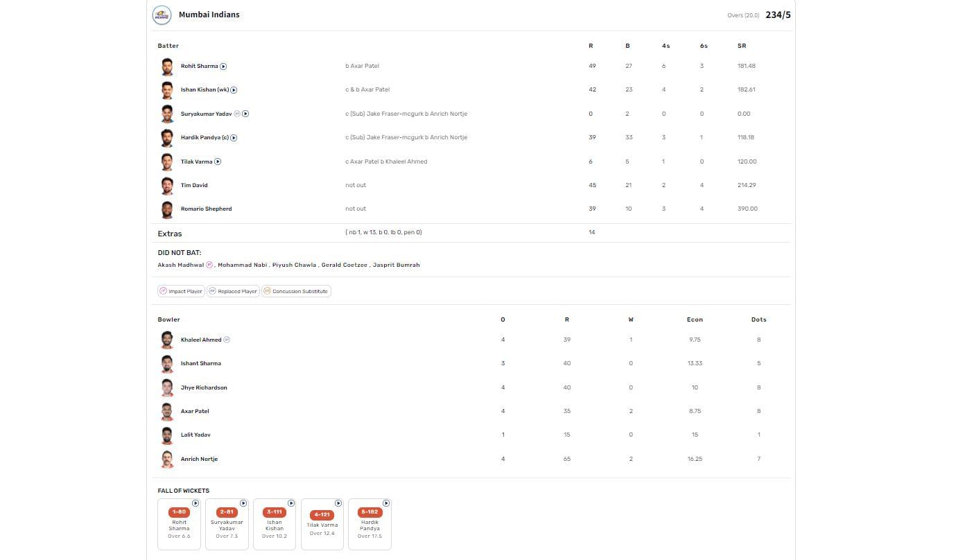Click the Mumbai Indians team logo

click(x=162, y=15)
